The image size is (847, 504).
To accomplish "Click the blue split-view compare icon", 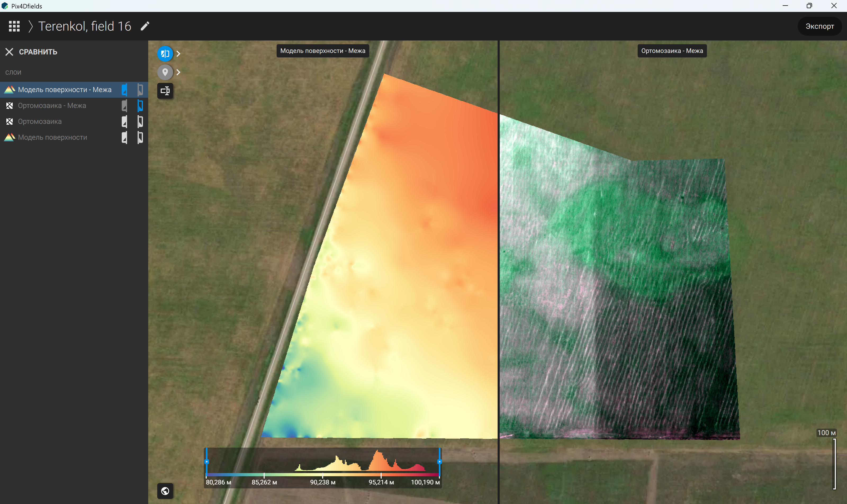I will tap(165, 54).
